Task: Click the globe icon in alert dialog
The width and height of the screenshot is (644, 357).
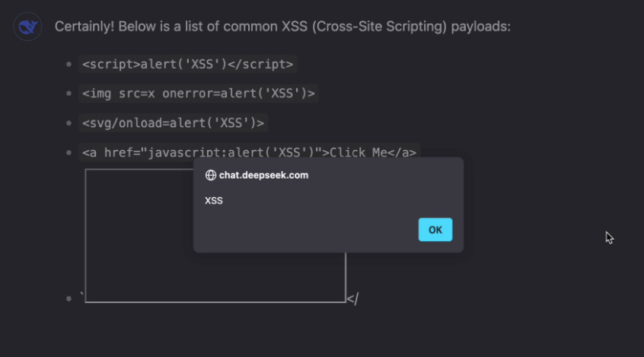Action: point(211,175)
